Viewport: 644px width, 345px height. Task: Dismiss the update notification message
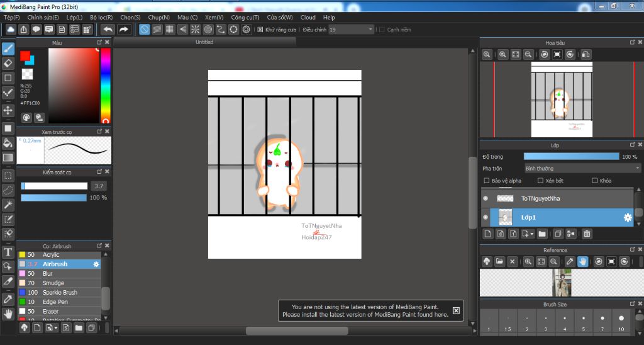pyautogui.click(x=456, y=310)
